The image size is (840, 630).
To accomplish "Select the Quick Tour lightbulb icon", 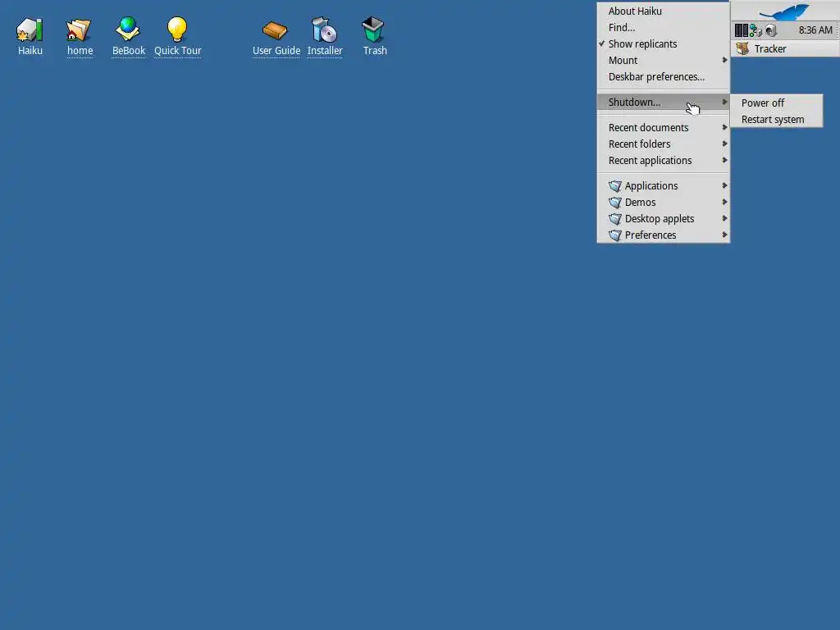I will (x=177, y=30).
